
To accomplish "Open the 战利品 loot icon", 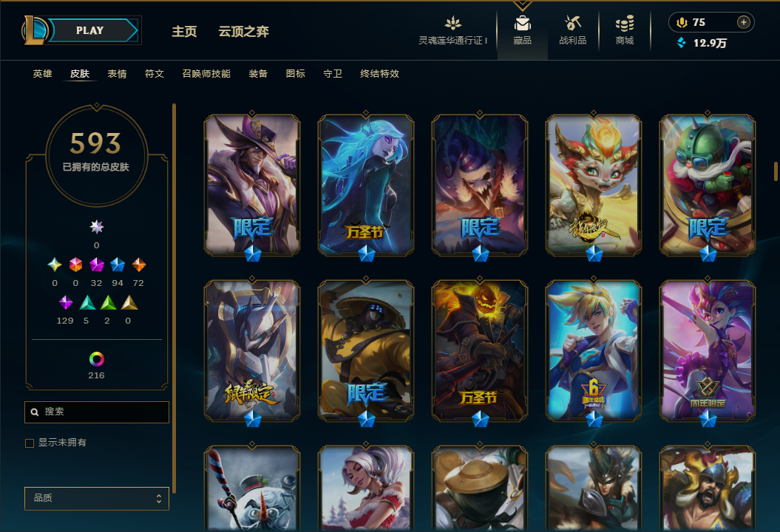I will [x=572, y=24].
